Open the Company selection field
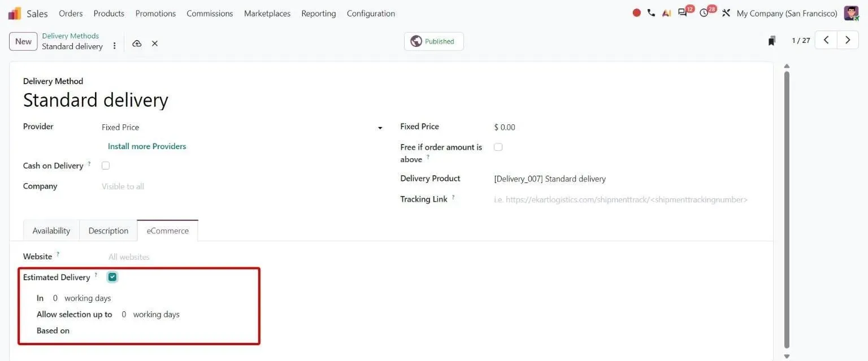 [242, 186]
